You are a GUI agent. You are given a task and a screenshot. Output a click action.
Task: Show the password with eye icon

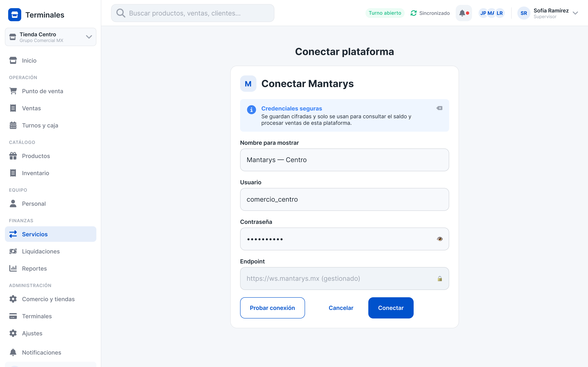pyautogui.click(x=440, y=239)
